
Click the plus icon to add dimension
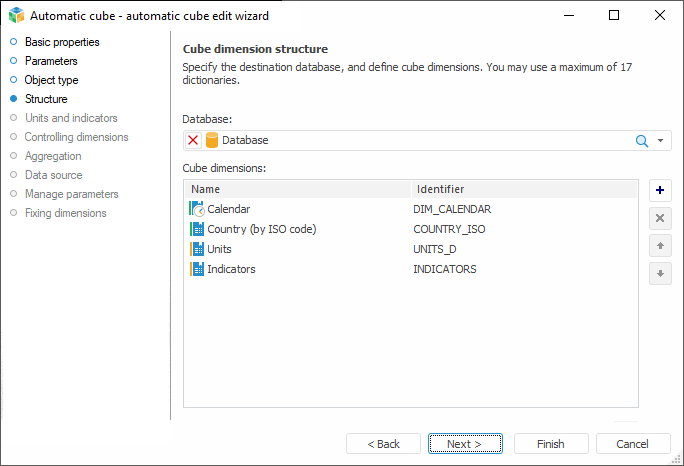point(660,190)
